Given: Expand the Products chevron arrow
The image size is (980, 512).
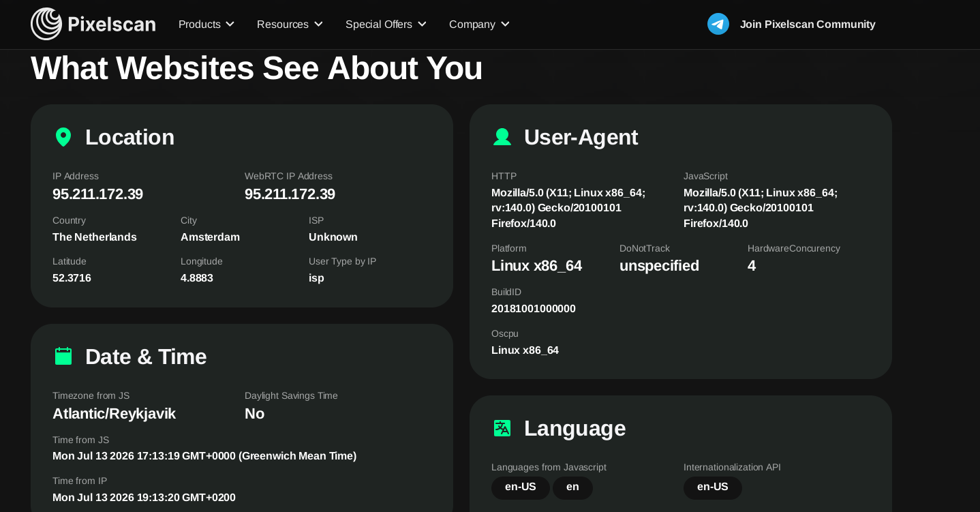Looking at the screenshot, I should click(x=230, y=25).
